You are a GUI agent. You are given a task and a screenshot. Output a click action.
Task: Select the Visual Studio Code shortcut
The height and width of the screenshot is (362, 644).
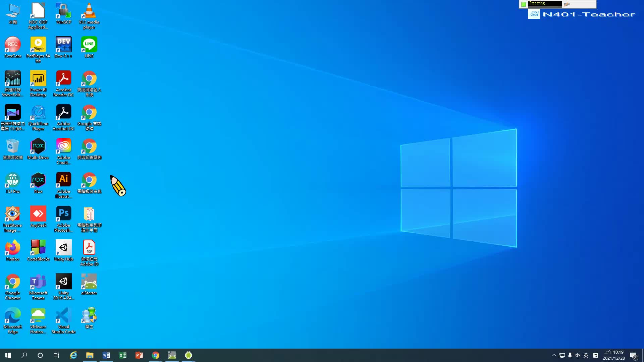click(x=63, y=320)
